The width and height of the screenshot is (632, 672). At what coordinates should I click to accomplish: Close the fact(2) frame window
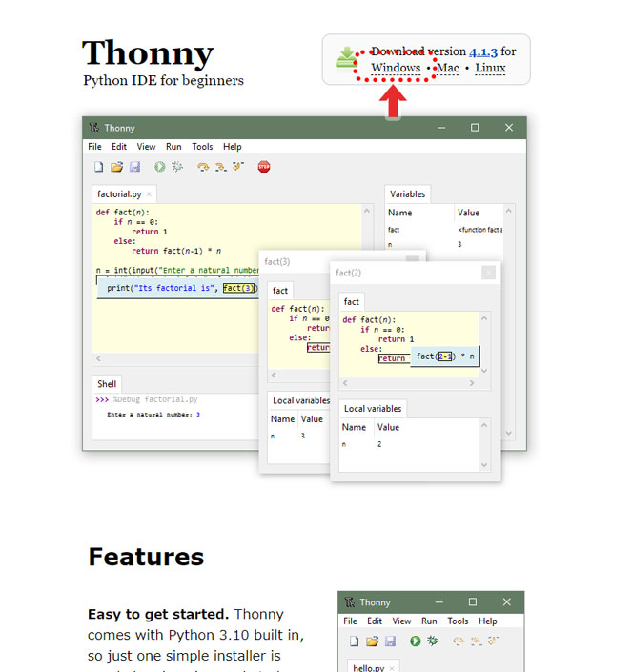click(488, 273)
